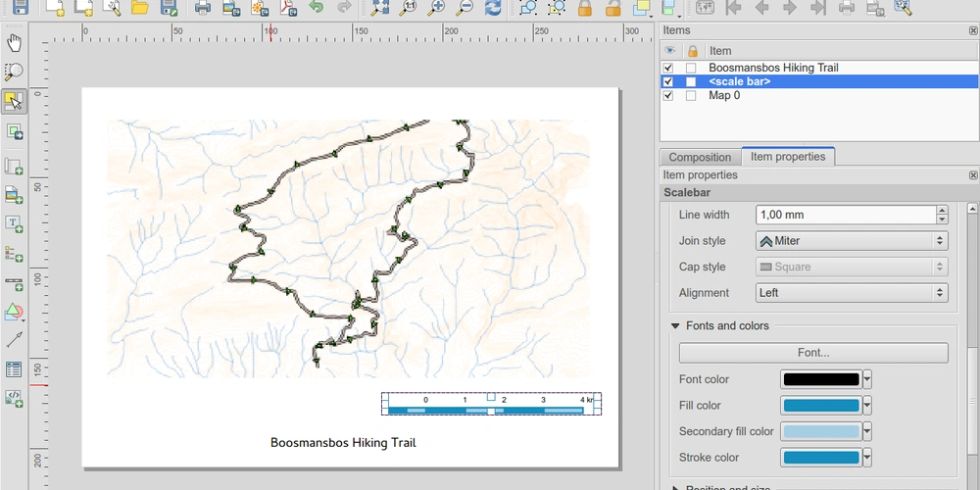Open the align items menu
Image resolution: width=980 pixels, height=490 pixels.
pos(670,7)
